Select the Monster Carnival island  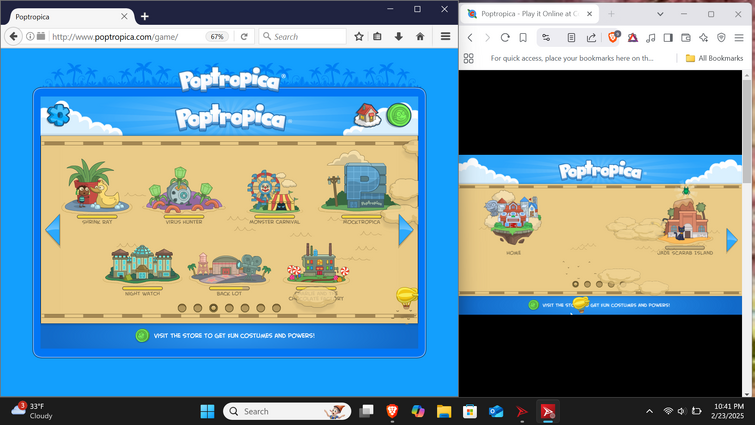point(273,195)
